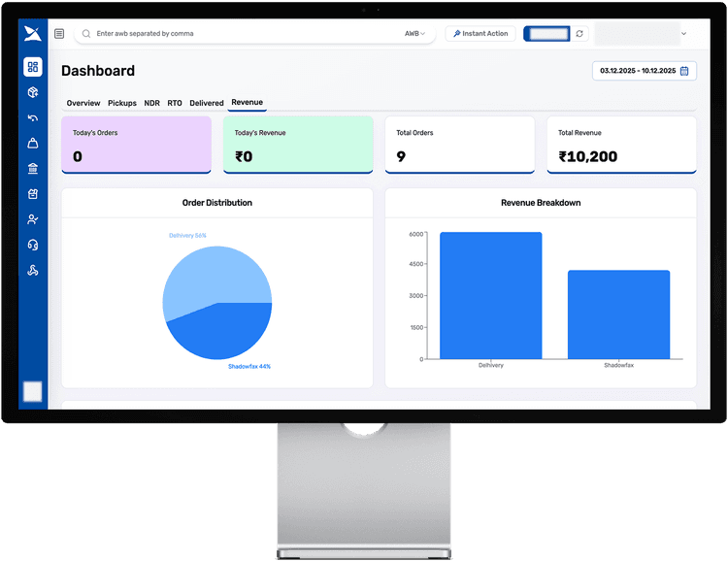Expand the AWB search type dropdown

point(414,34)
